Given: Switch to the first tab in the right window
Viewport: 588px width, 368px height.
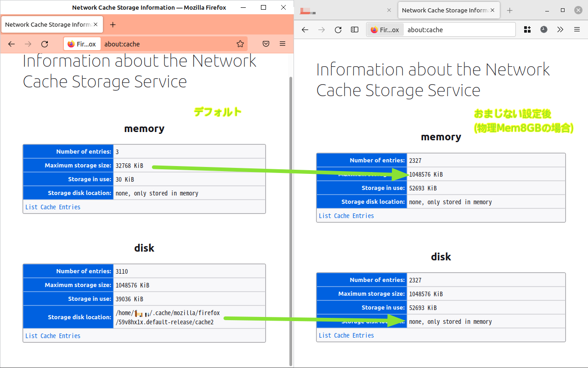Looking at the screenshot, I should (345, 10).
